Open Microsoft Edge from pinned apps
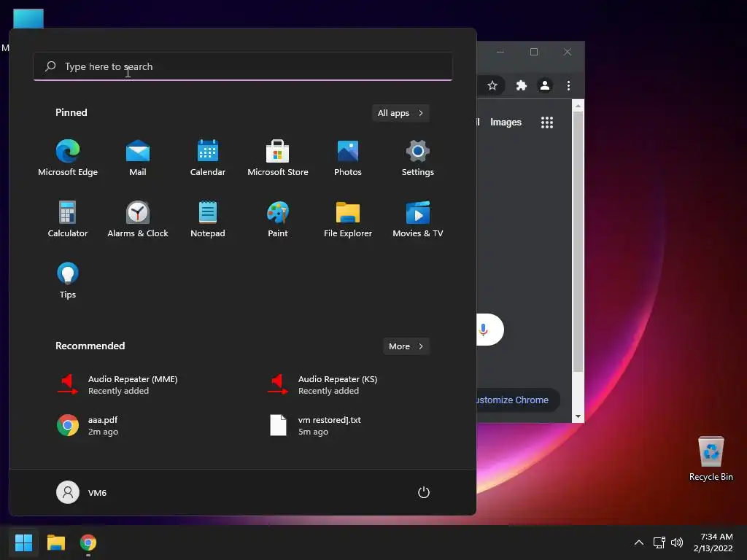Screen dimensions: 747x560 (68, 158)
